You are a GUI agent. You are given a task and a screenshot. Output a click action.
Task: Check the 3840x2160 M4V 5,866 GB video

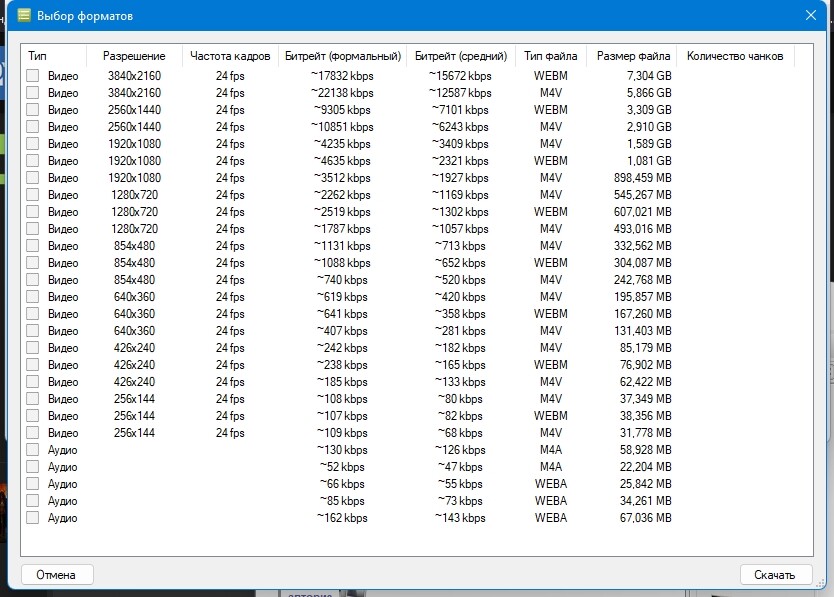(32, 93)
